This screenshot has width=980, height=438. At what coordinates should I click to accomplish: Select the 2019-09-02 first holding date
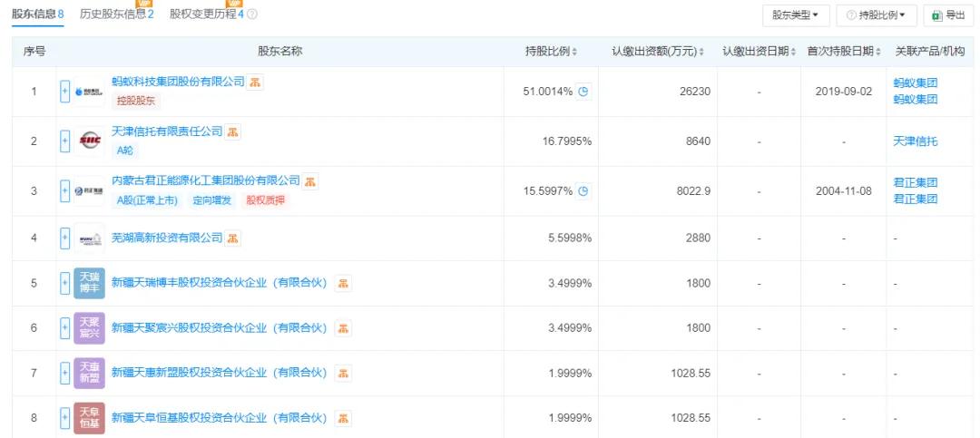pyautogui.click(x=844, y=92)
